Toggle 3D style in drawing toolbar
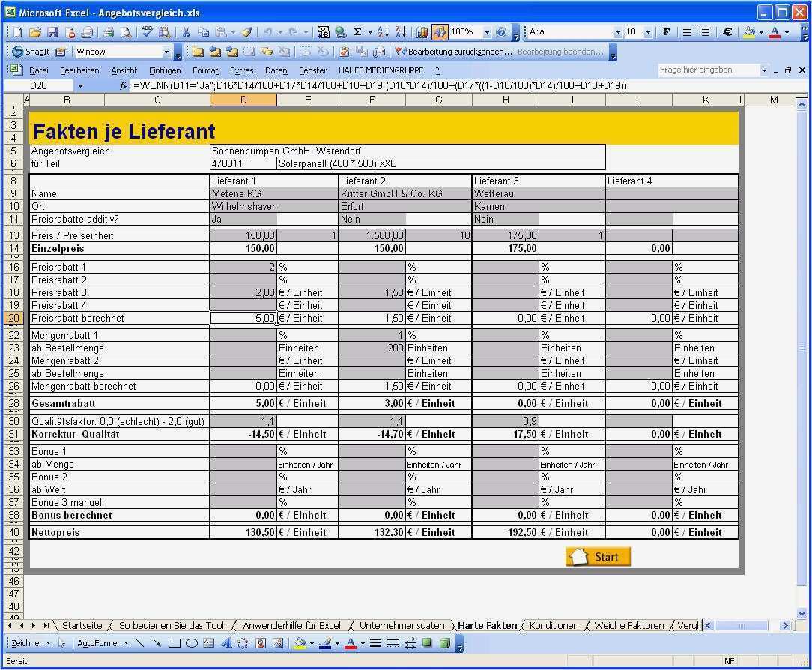 tap(445, 643)
